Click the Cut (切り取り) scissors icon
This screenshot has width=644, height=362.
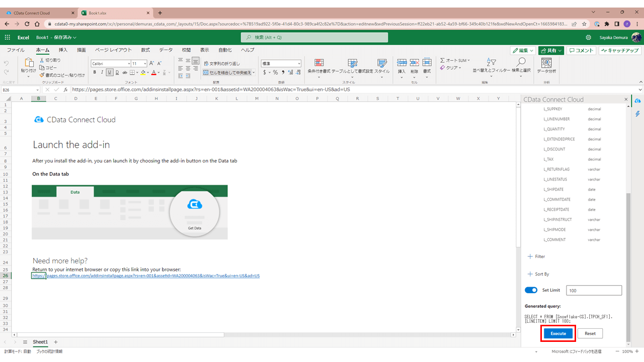(41, 60)
